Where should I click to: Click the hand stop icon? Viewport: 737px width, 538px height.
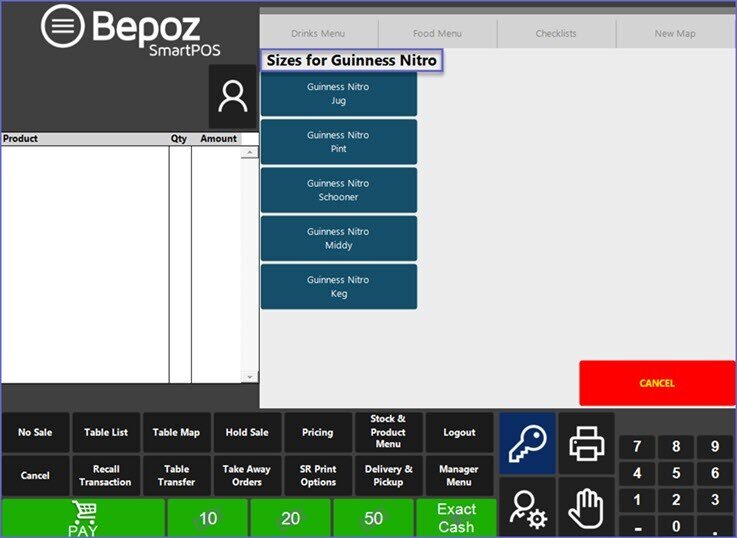coord(587,508)
